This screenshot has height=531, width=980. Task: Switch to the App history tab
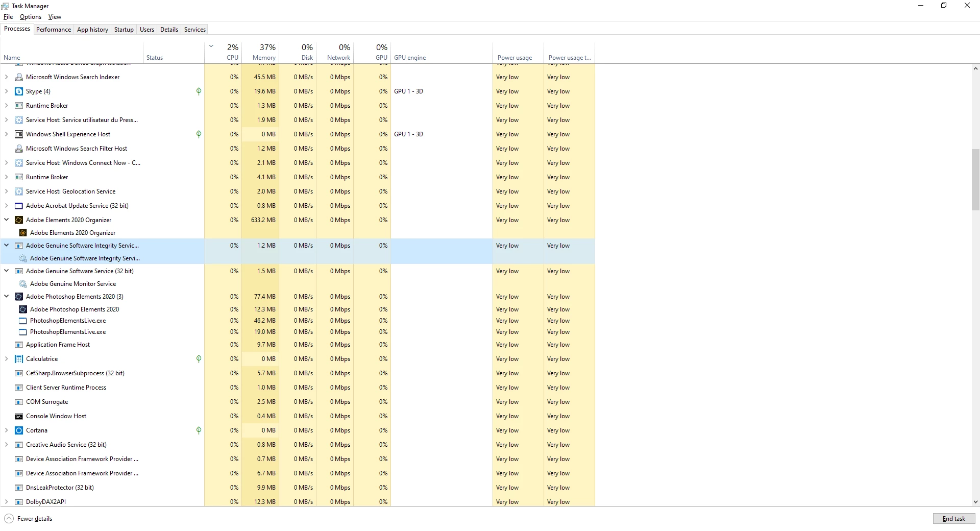[92, 30]
